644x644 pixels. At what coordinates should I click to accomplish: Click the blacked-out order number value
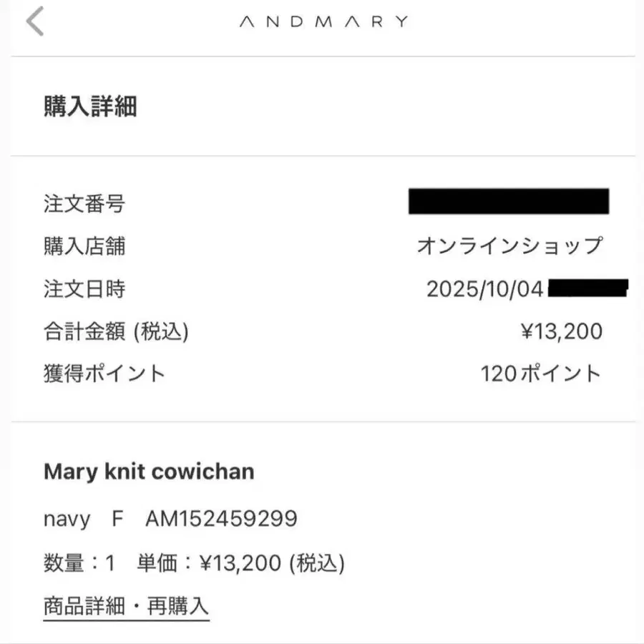point(508,202)
